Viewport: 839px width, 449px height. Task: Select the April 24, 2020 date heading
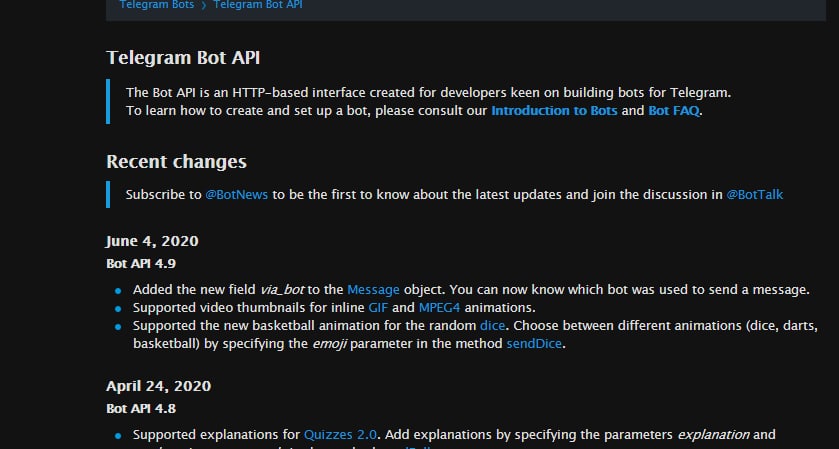click(159, 386)
